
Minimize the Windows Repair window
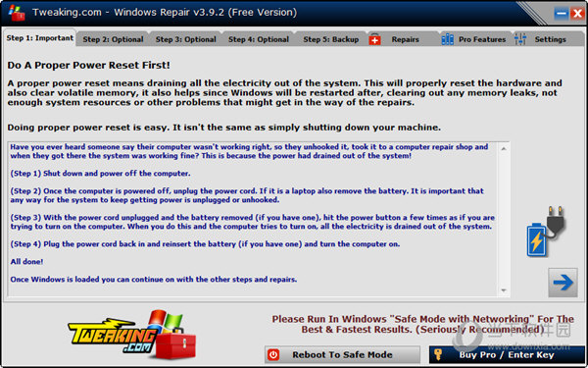(562, 14)
